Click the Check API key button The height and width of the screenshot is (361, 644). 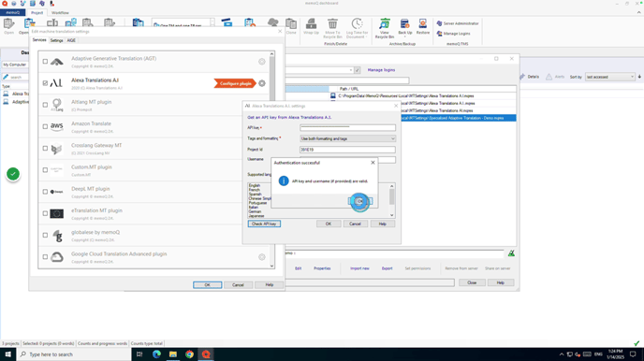click(264, 224)
